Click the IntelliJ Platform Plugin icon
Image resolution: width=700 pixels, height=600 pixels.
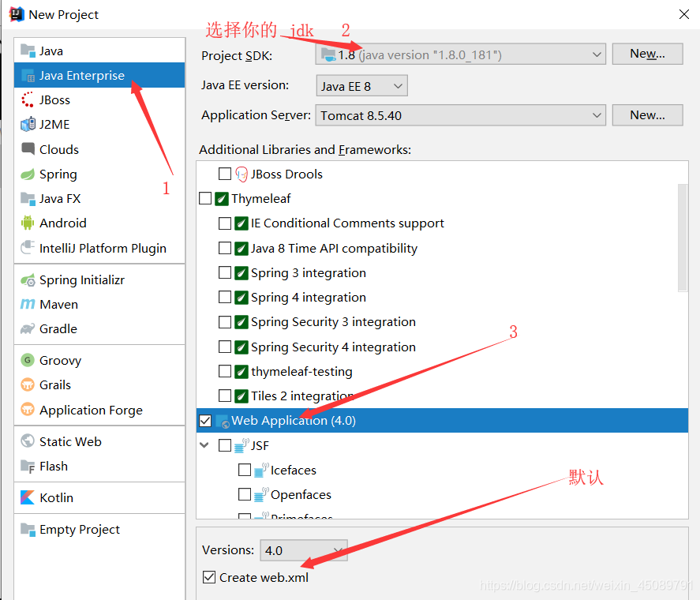pyautogui.click(x=28, y=247)
